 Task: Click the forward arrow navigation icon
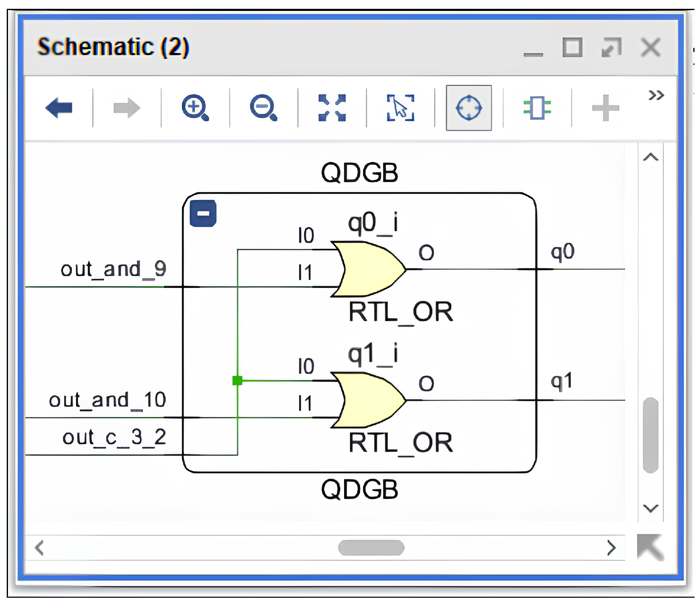tap(126, 108)
